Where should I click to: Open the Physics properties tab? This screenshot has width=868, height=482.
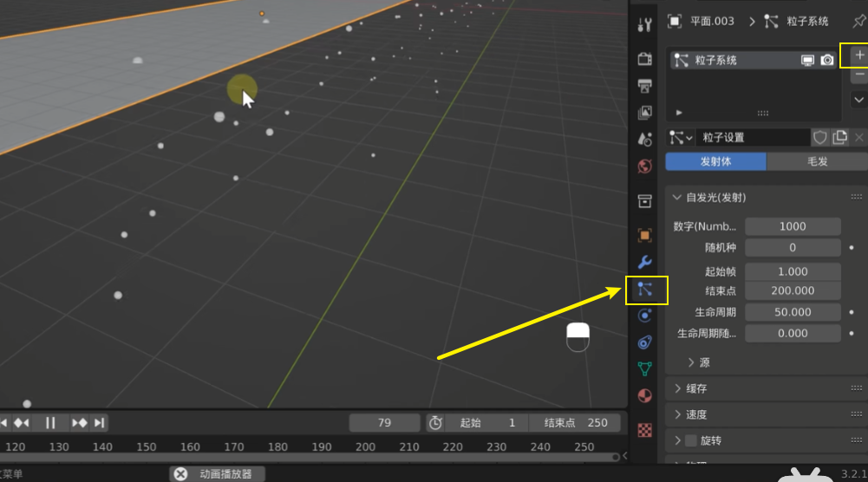(644, 316)
